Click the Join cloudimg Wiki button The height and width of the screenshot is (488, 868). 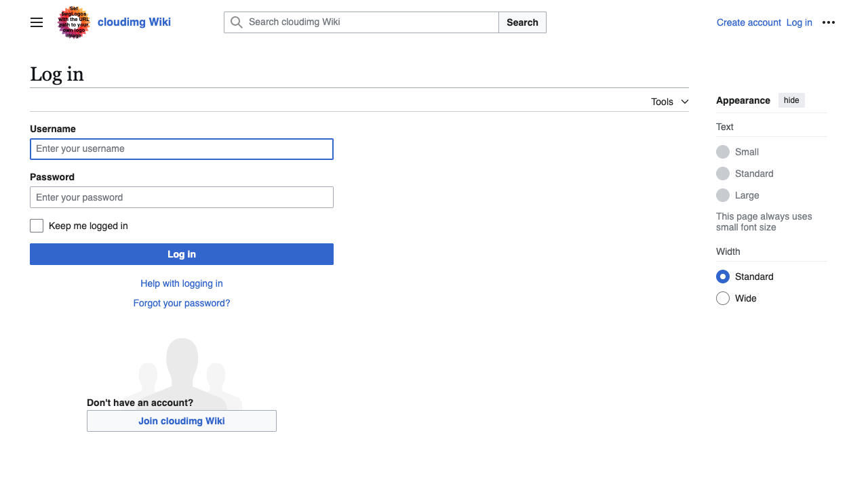pos(182,421)
